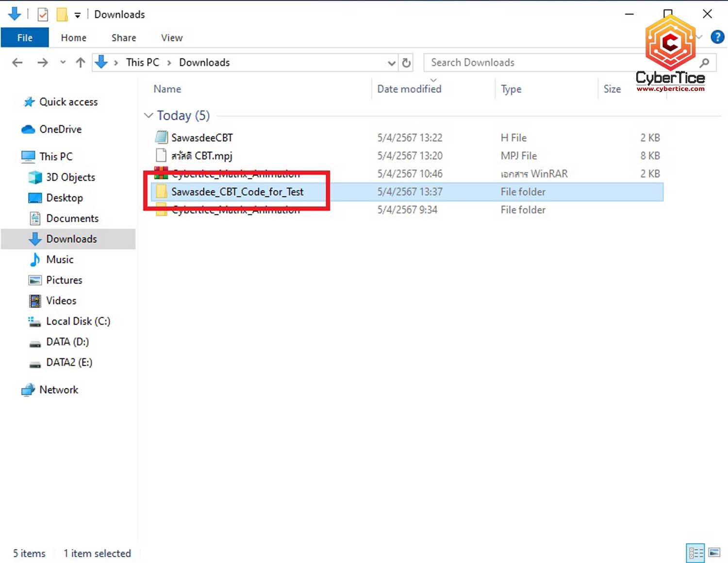
Task: Click the Forward navigation arrow
Action: [x=43, y=63]
